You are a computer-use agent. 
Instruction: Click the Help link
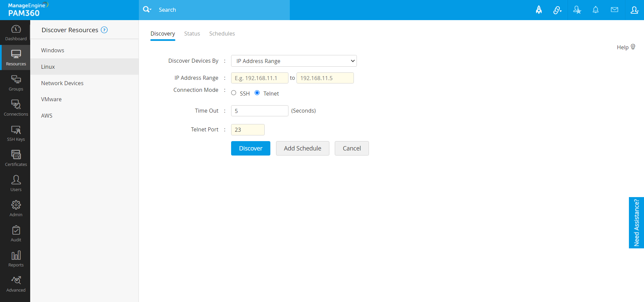[623, 47]
